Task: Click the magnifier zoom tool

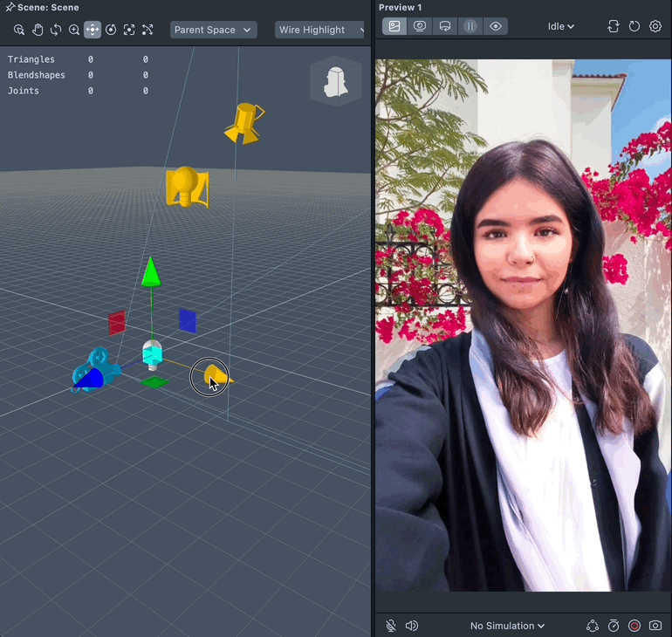Action: pyautogui.click(x=74, y=30)
